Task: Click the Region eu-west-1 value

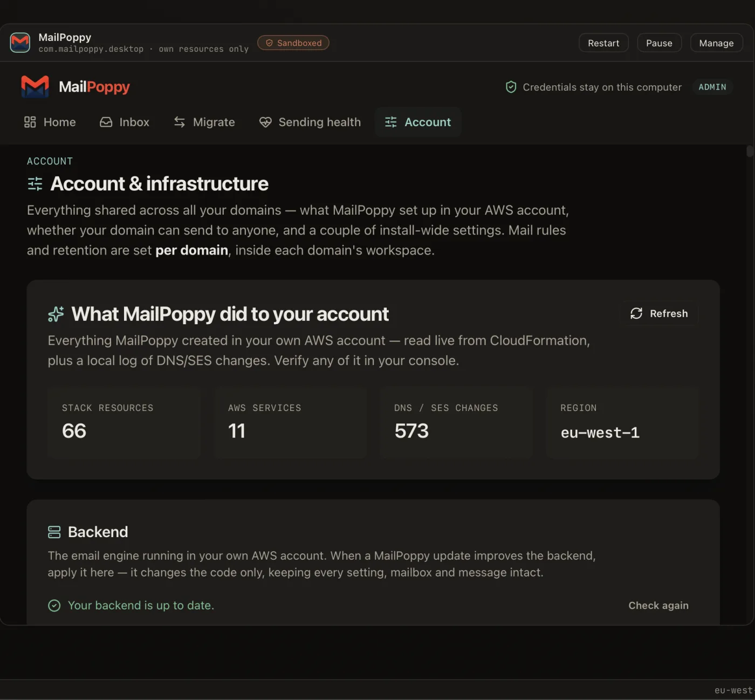Action: coord(600,433)
